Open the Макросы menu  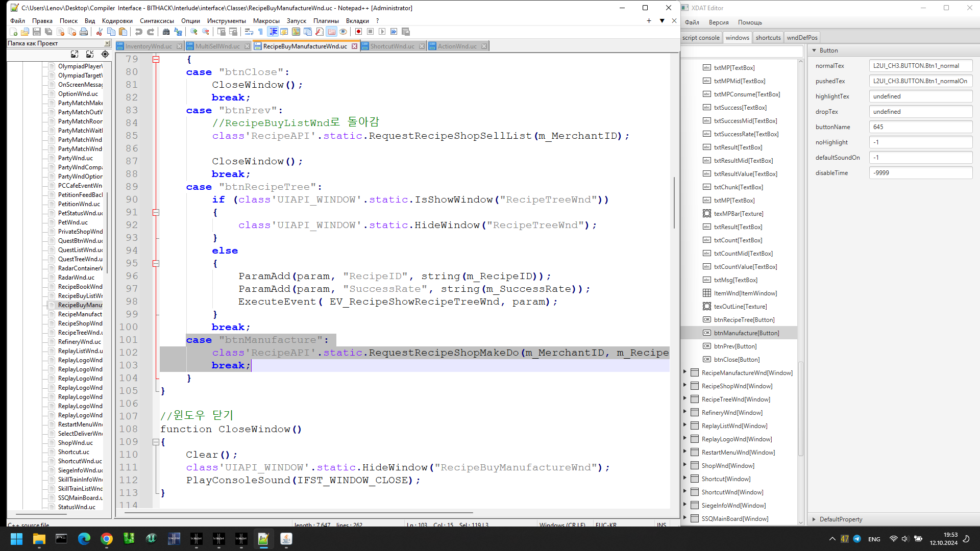click(x=266, y=21)
